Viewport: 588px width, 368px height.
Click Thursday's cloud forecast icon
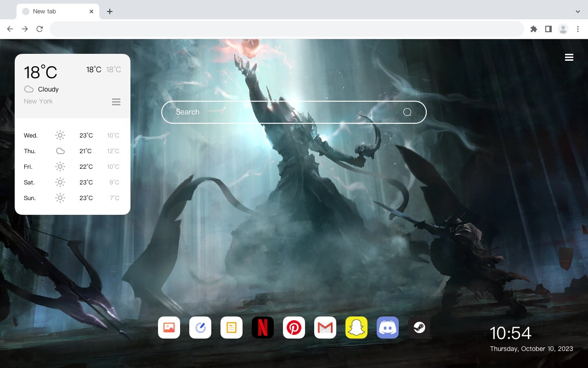[x=60, y=151]
